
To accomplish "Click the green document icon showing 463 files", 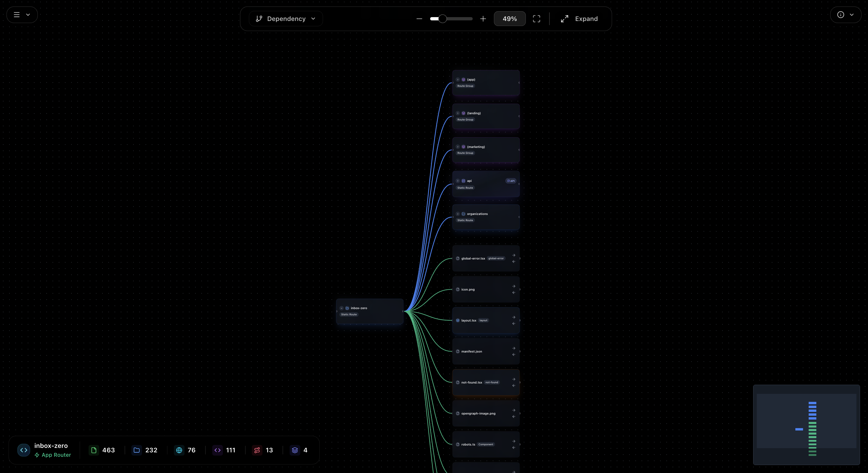I will (94, 450).
